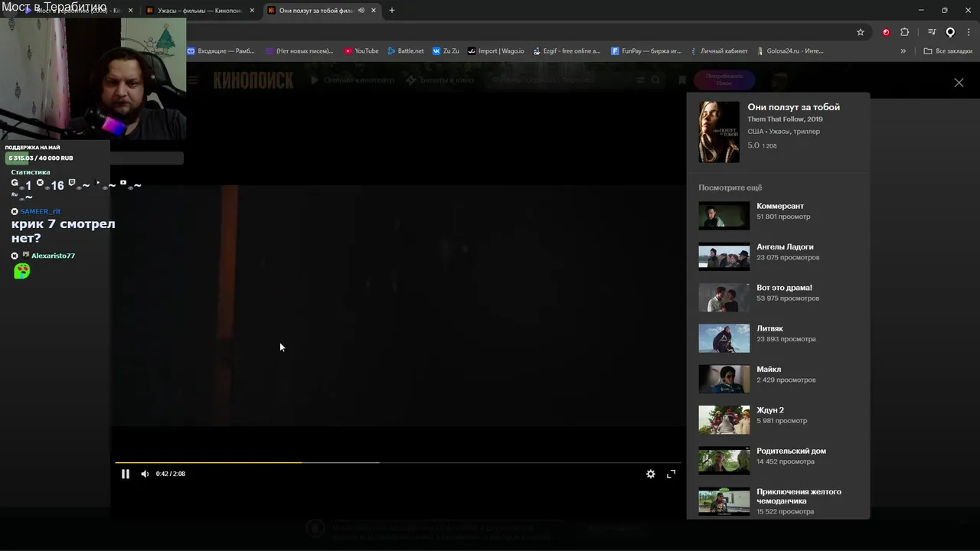Open 'Родительский дом' recommended video
Viewport: 980px width, 551px height.
tap(724, 461)
